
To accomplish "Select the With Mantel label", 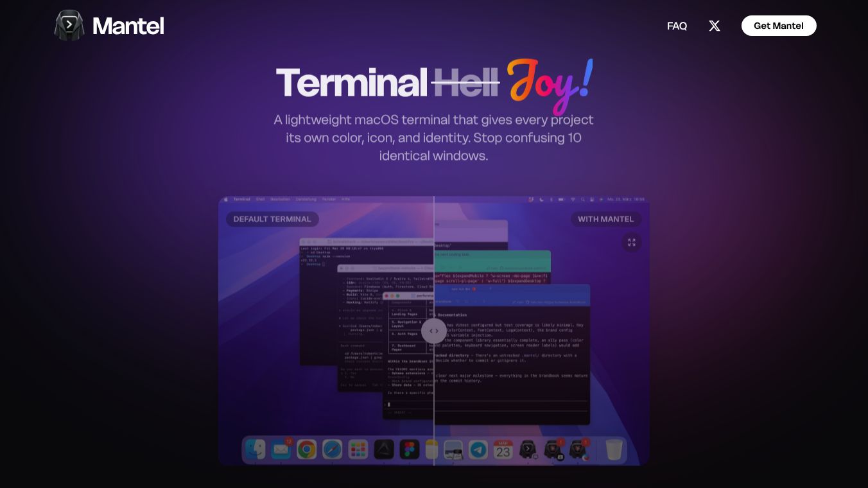I will [x=605, y=219].
